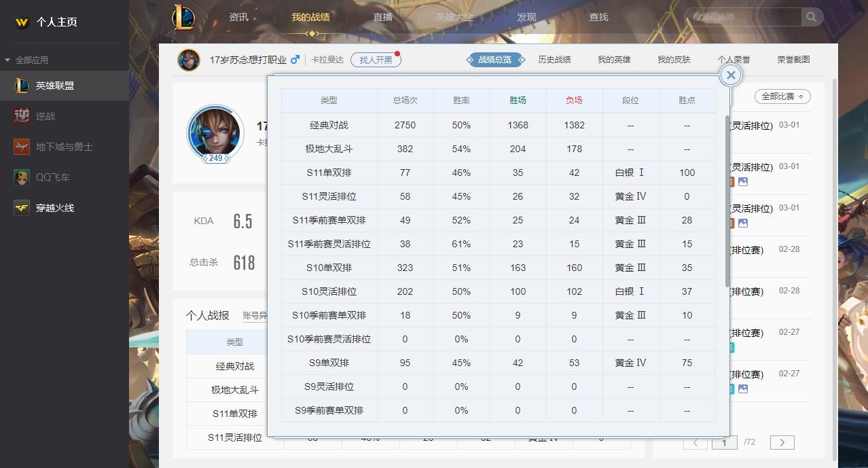Open 英雄联盟 in the sidebar
868x468 pixels.
click(x=65, y=86)
